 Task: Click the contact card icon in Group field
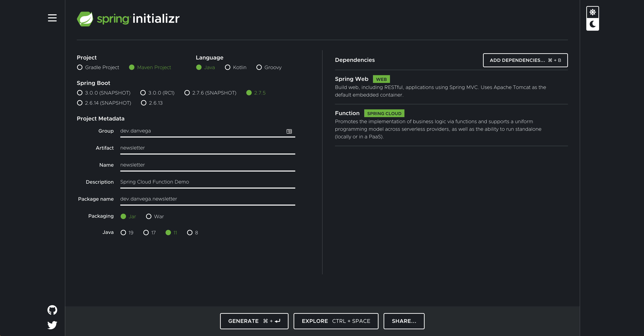pos(289,131)
